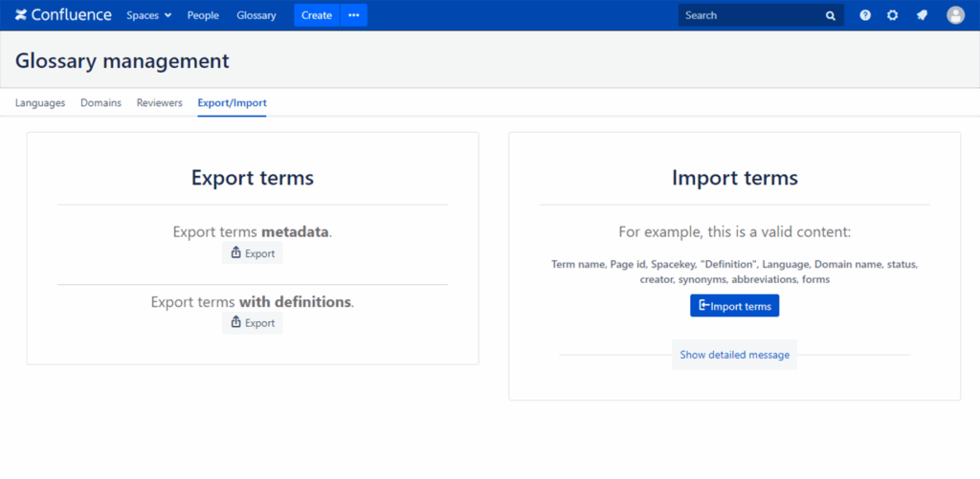Switch to the Domains tab
The height and width of the screenshot is (479, 980).
[100, 102]
